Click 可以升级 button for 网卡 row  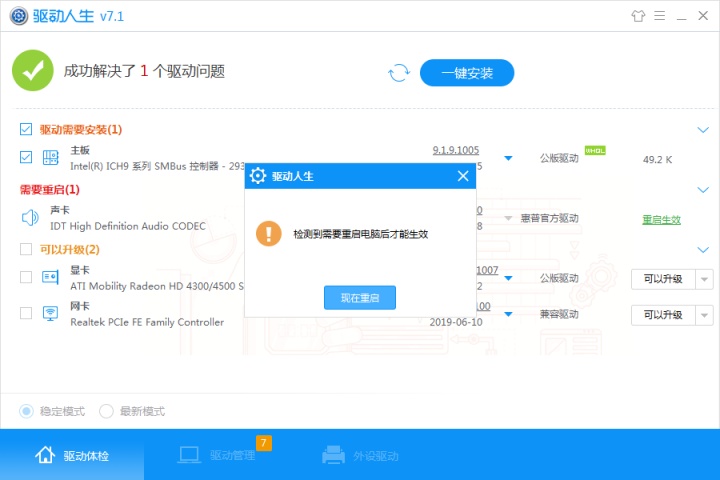[x=663, y=315]
